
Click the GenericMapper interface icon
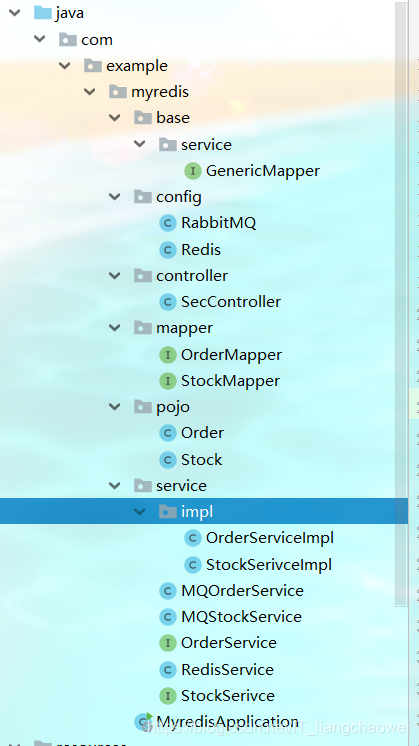[192, 171]
